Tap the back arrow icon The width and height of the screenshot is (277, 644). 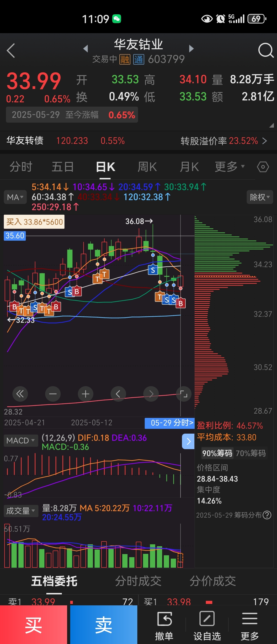point(11,51)
